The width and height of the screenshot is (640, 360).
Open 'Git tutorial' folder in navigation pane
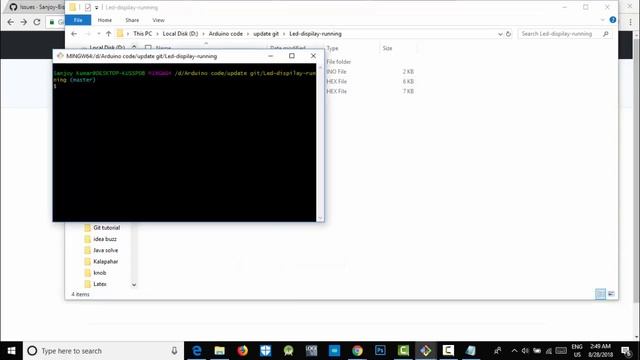coord(106,228)
